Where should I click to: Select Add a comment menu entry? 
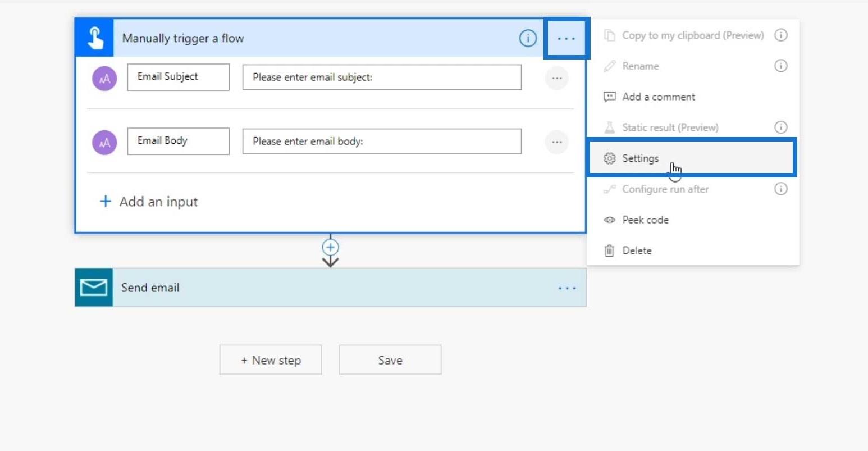point(693,97)
